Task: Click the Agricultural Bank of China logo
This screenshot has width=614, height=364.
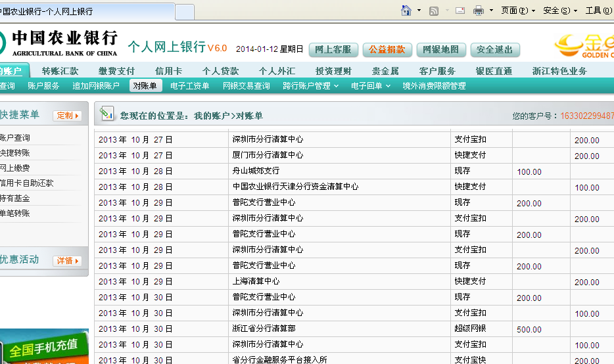Action: click(59, 43)
